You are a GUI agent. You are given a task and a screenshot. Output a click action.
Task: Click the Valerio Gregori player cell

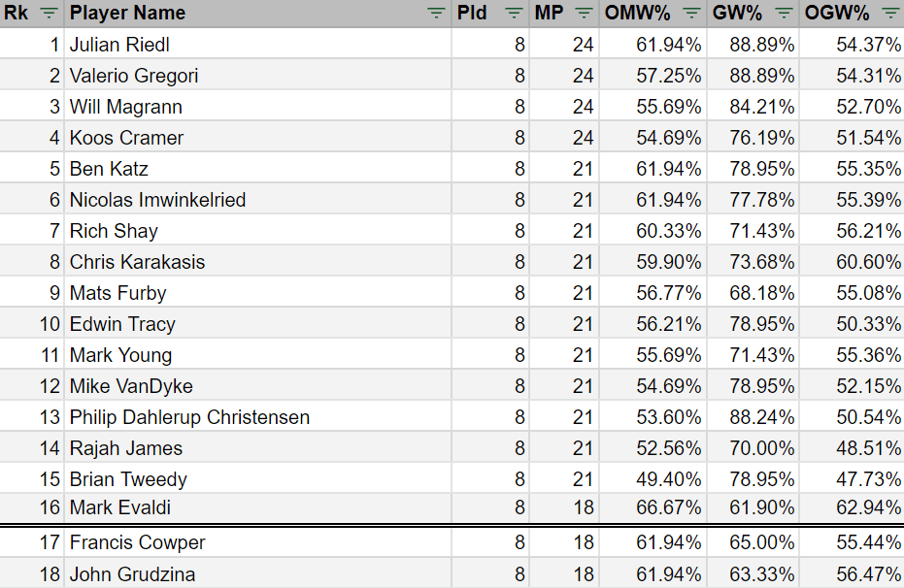[133, 76]
